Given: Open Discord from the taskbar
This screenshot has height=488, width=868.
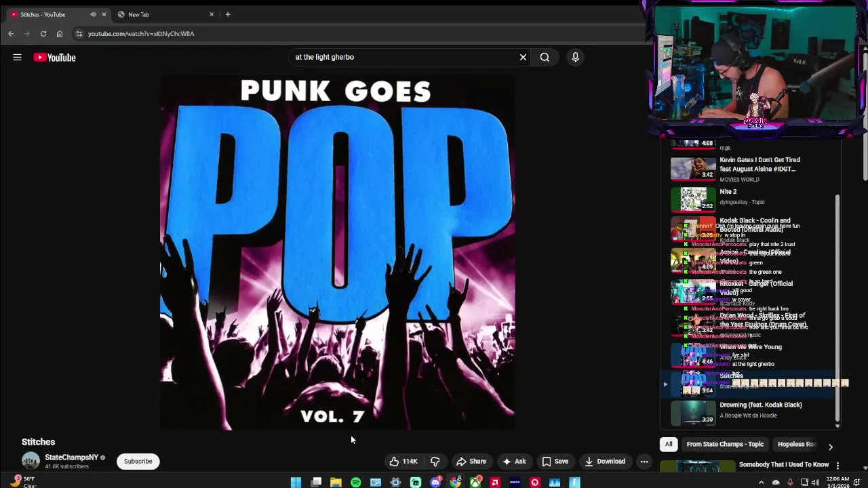Looking at the screenshot, I should (435, 483).
